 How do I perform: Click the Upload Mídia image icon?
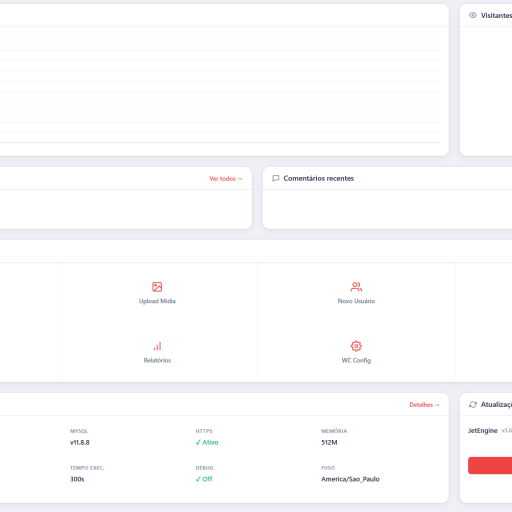pyautogui.click(x=157, y=287)
